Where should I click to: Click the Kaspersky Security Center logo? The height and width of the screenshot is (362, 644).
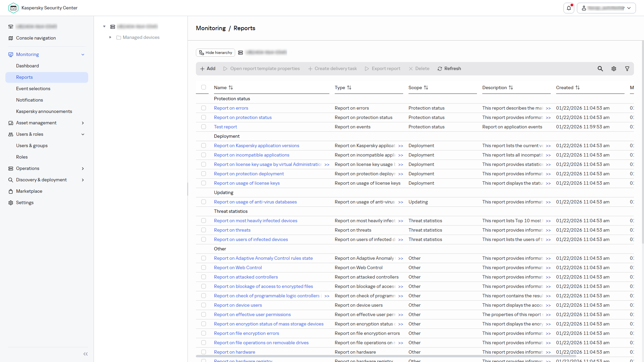[13, 8]
